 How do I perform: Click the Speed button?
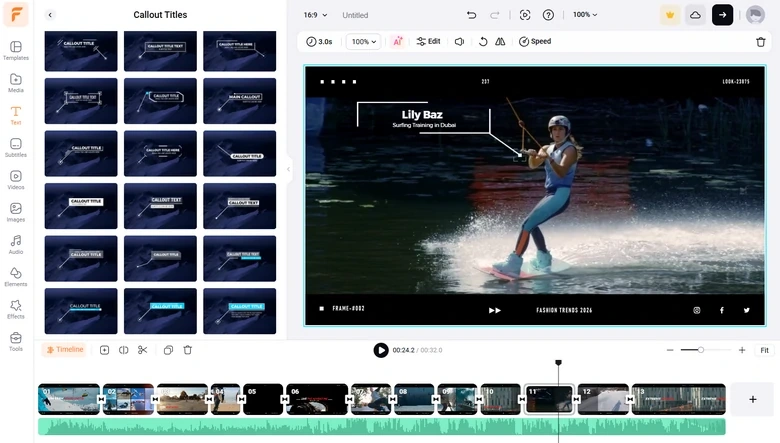[535, 42]
